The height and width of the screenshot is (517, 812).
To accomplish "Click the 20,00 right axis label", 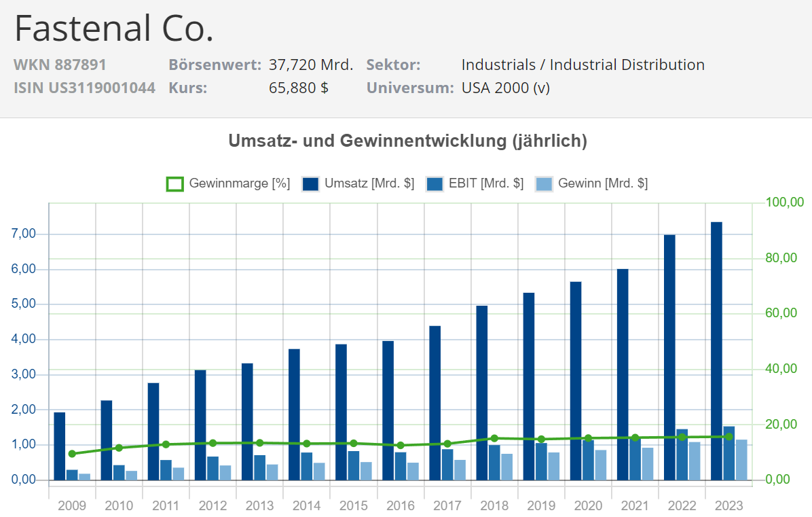I will click(x=781, y=425).
